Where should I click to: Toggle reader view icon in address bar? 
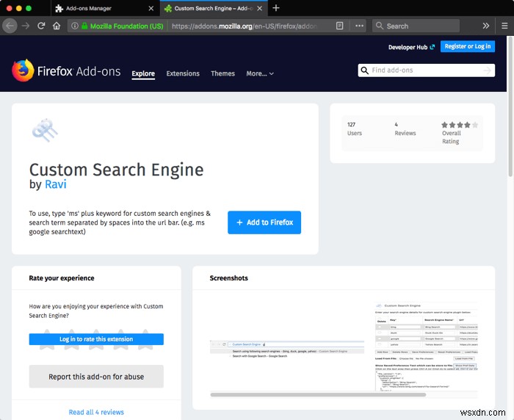(339, 26)
